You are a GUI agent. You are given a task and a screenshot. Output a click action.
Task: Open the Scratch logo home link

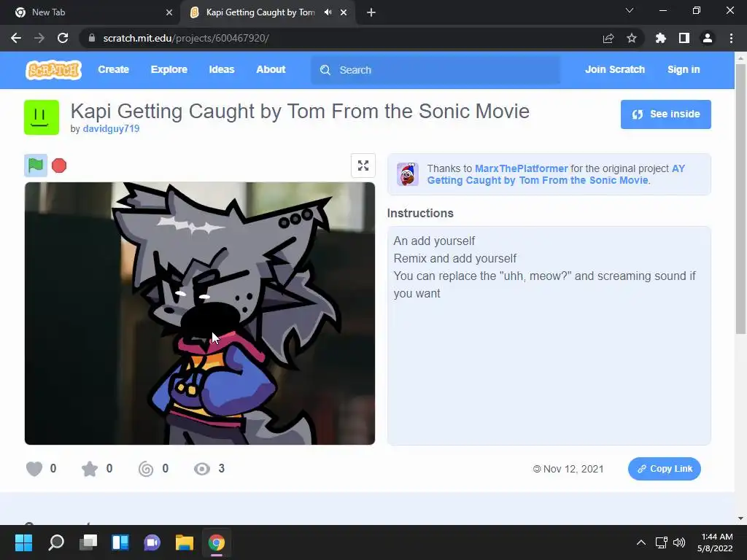coord(53,70)
